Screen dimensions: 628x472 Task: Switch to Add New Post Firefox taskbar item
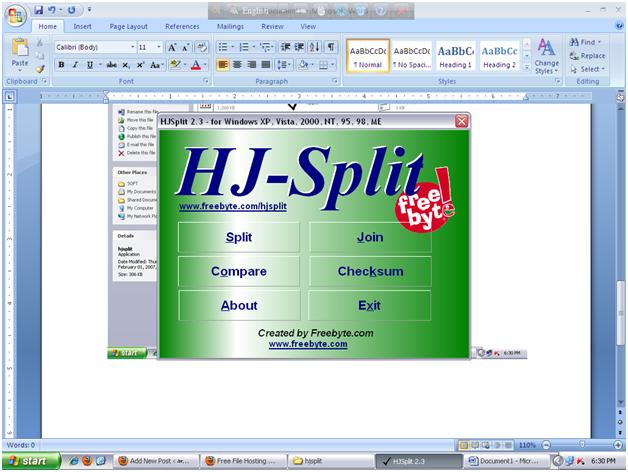click(156, 461)
